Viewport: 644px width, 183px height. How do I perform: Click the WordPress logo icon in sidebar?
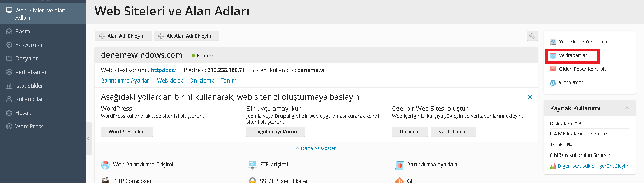pyautogui.click(x=9, y=126)
